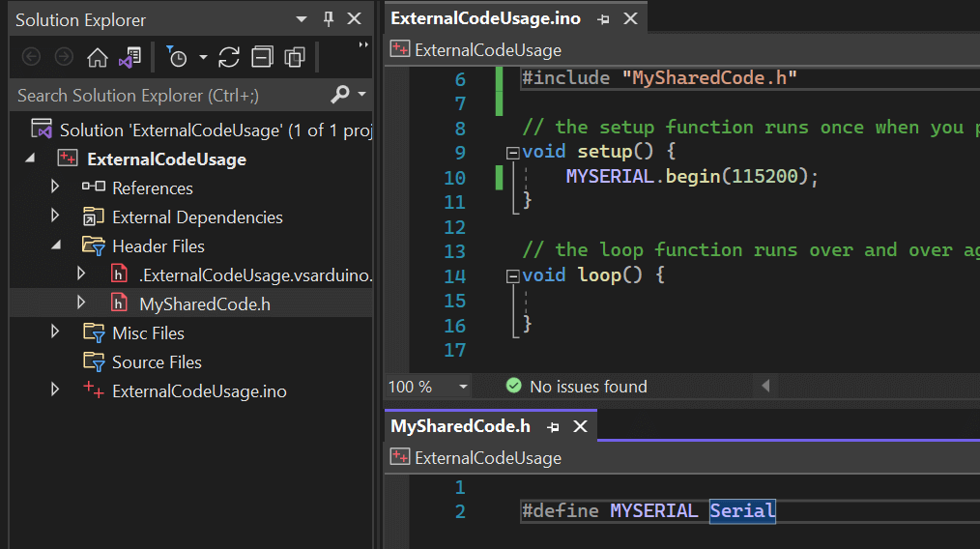The image size is (980, 549).
Task: Select the MySharedCode.h file in tree
Action: [x=204, y=303]
